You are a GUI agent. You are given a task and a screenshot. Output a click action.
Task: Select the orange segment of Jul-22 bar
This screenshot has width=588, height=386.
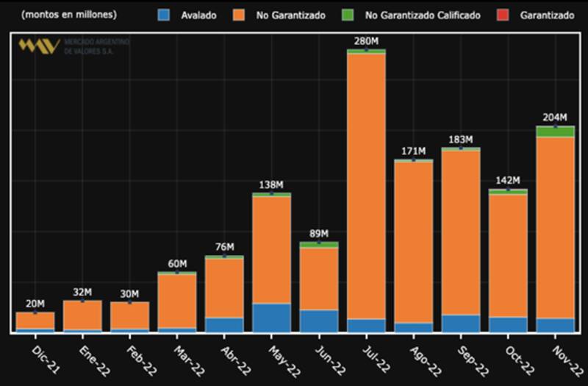pyautogui.click(x=366, y=184)
